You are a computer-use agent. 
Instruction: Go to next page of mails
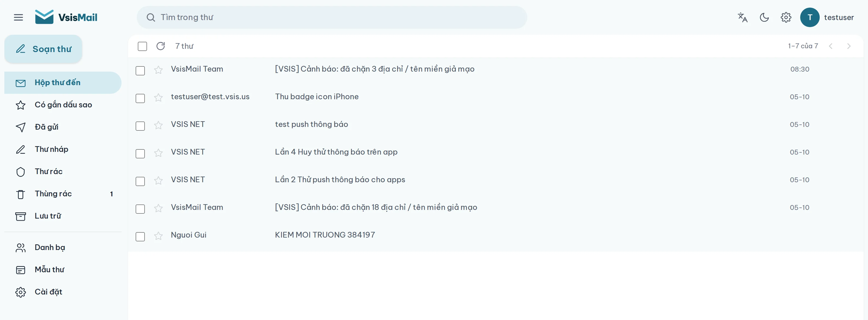point(849,46)
